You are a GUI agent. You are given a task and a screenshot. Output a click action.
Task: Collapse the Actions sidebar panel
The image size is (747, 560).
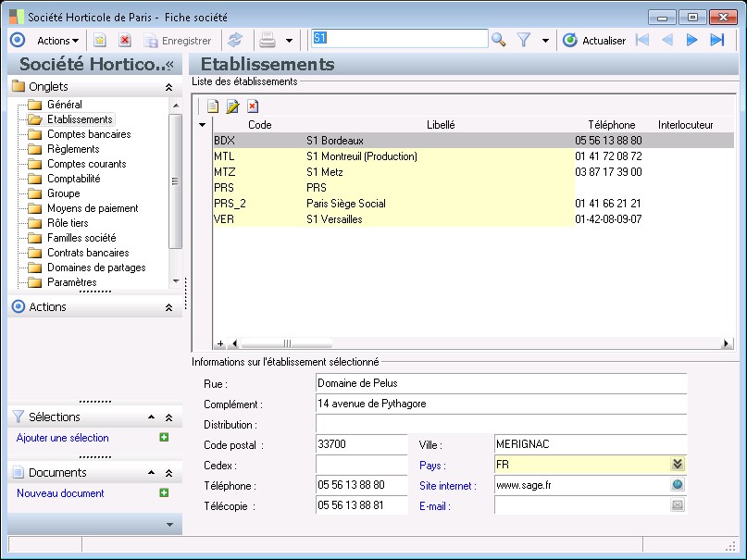(x=168, y=307)
